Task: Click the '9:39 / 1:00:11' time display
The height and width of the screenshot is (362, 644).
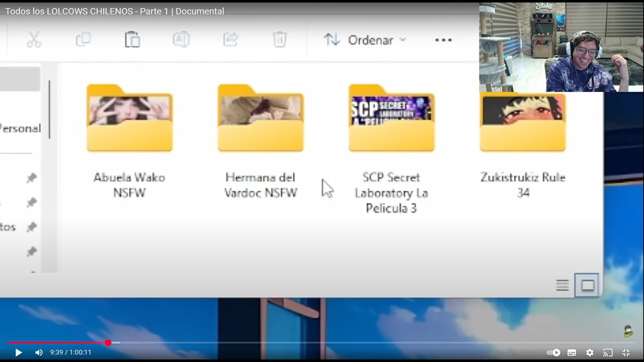Action: (71, 352)
